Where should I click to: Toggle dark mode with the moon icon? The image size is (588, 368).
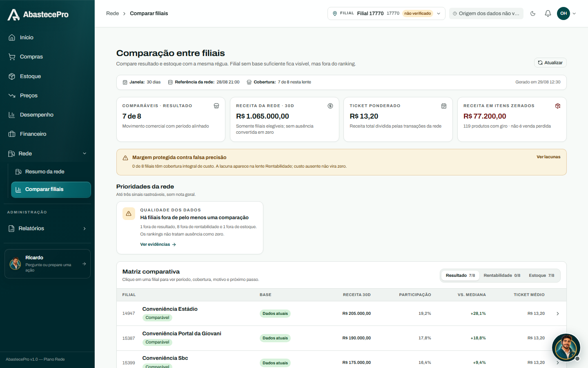533,13
